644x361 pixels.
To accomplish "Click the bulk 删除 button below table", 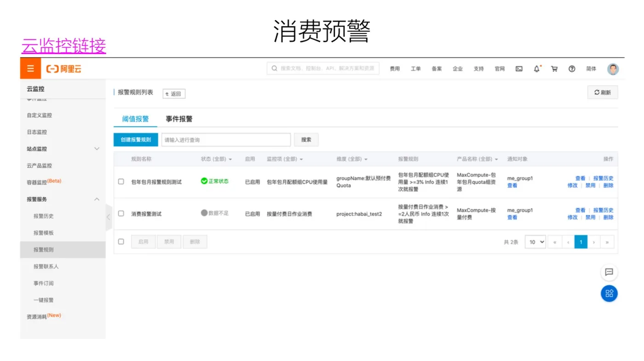I will [x=195, y=242].
